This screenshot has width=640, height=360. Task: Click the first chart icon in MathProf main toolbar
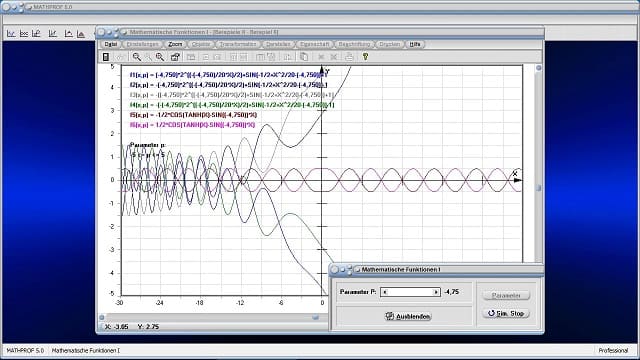(x=11, y=33)
